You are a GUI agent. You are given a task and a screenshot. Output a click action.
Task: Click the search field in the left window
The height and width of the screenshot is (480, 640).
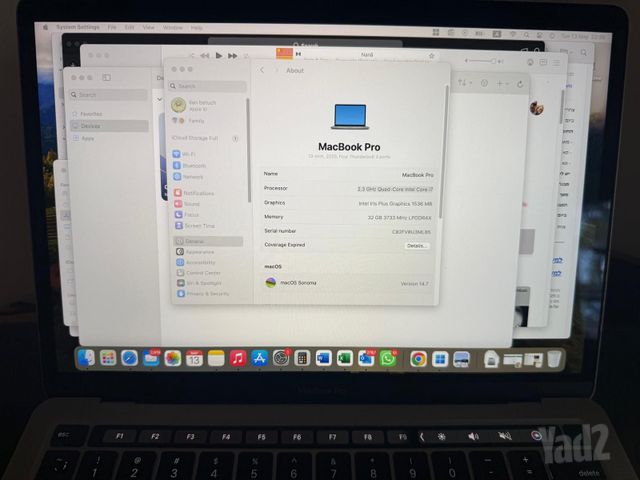(109, 95)
